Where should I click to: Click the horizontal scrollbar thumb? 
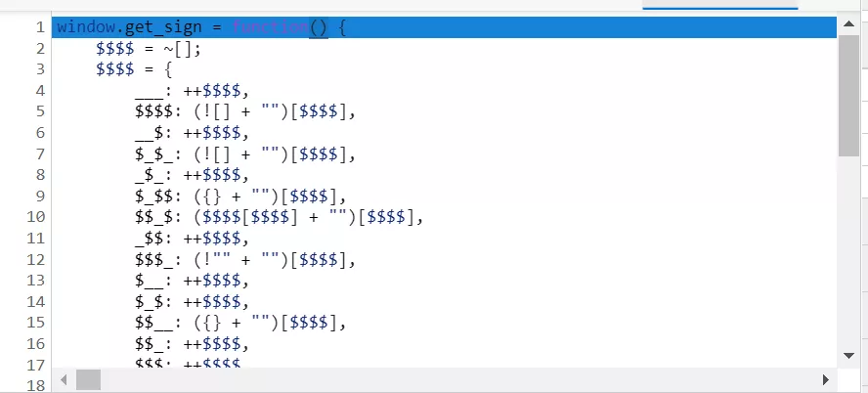pyautogui.click(x=89, y=378)
